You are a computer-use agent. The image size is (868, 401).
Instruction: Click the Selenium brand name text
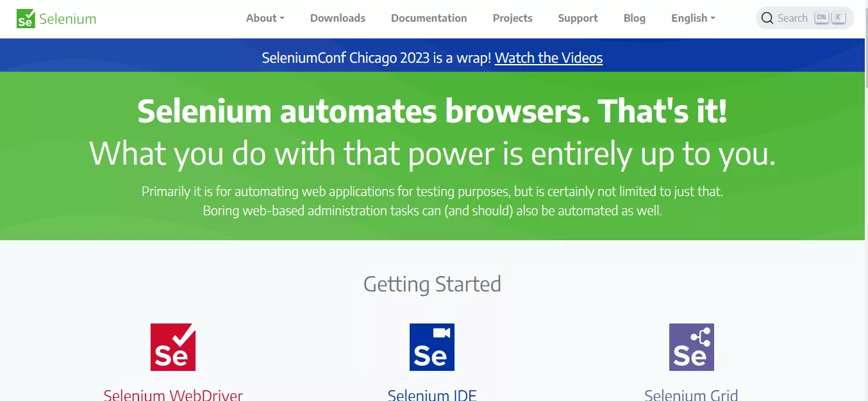click(67, 19)
